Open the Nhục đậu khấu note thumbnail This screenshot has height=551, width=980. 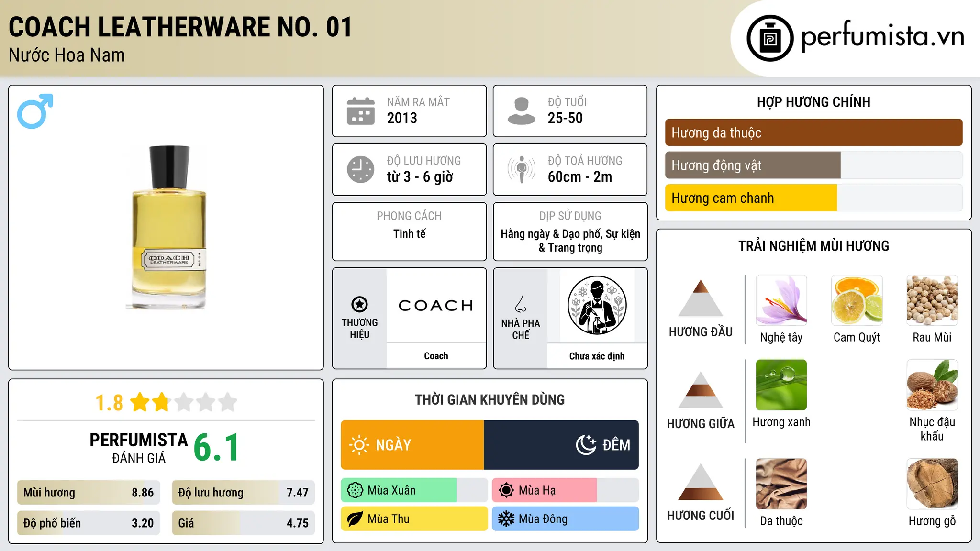click(x=932, y=385)
